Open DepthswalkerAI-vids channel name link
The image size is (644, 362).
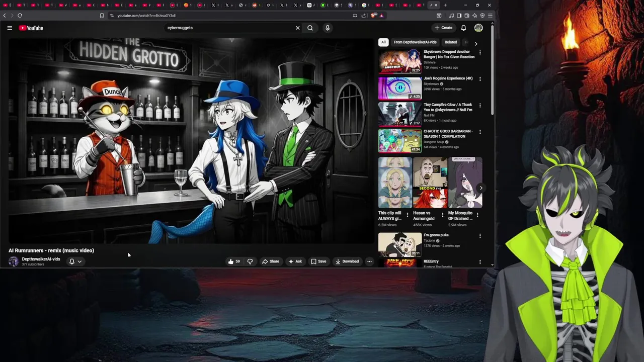coord(41,259)
